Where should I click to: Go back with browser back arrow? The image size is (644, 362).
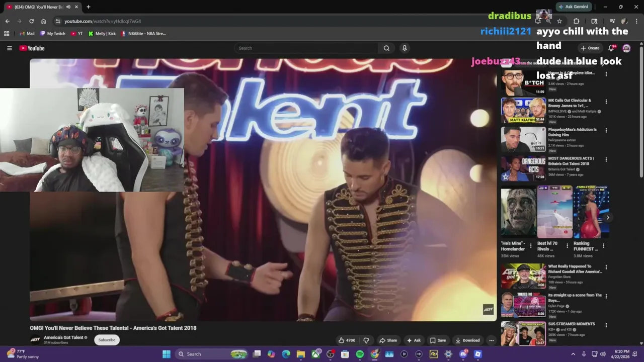click(7, 21)
